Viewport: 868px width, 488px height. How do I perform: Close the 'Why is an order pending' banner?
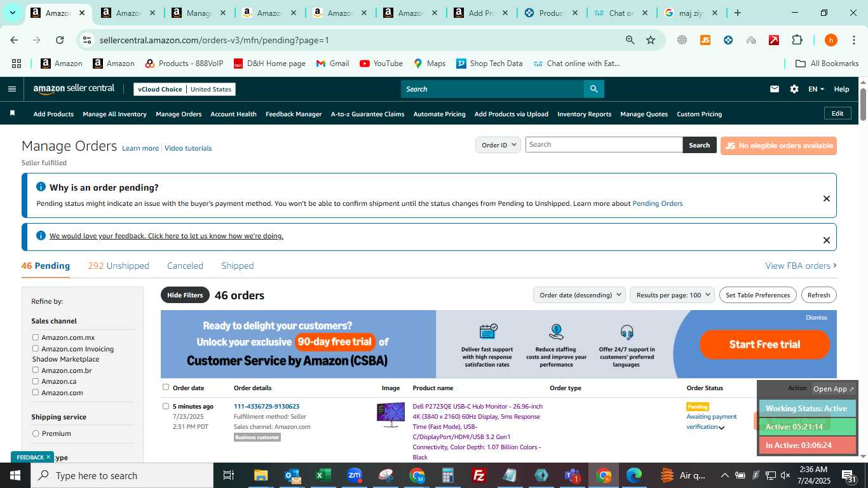click(826, 198)
